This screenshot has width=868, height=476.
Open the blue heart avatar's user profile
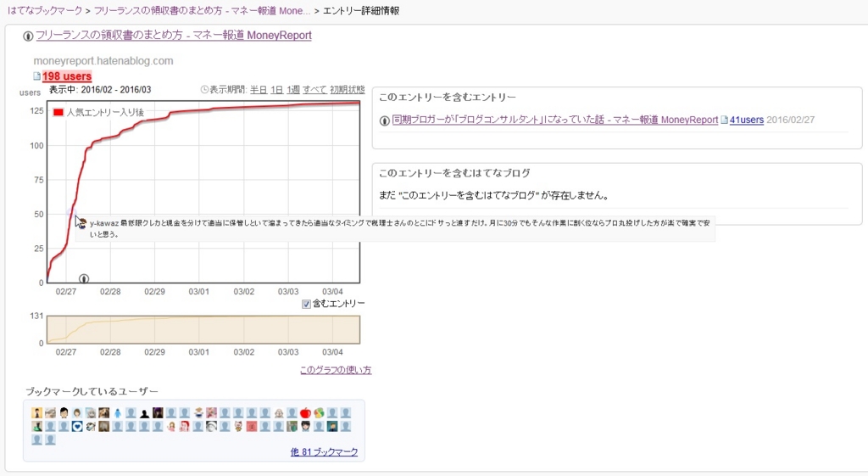click(x=77, y=426)
